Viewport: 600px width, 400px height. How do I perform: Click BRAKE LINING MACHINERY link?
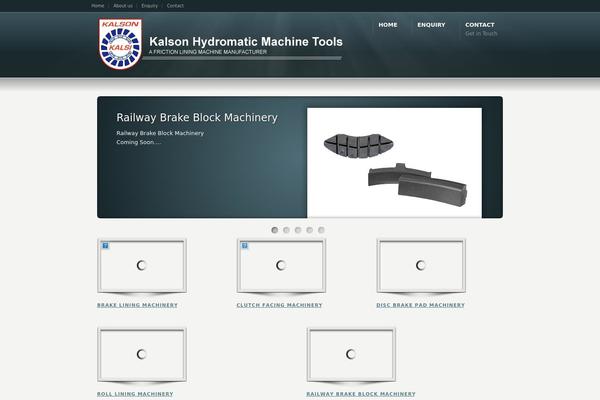click(137, 305)
